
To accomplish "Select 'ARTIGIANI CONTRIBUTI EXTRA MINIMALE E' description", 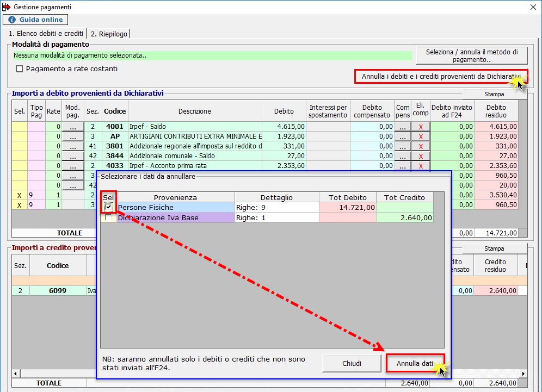I will (x=195, y=136).
